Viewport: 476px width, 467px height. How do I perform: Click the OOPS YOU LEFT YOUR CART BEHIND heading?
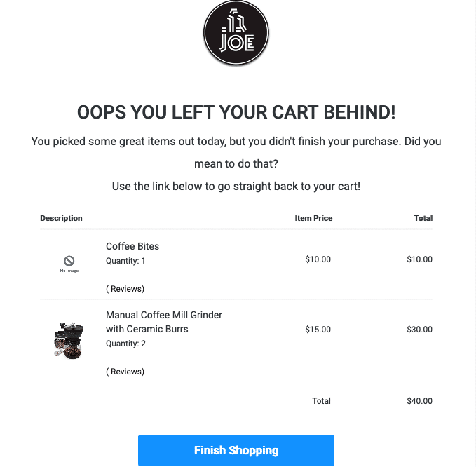click(x=236, y=112)
